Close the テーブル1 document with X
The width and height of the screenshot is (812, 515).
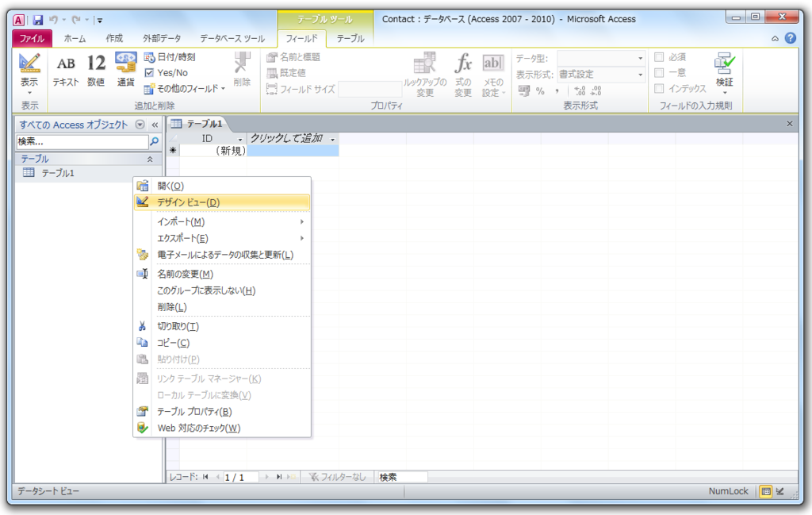tap(790, 123)
